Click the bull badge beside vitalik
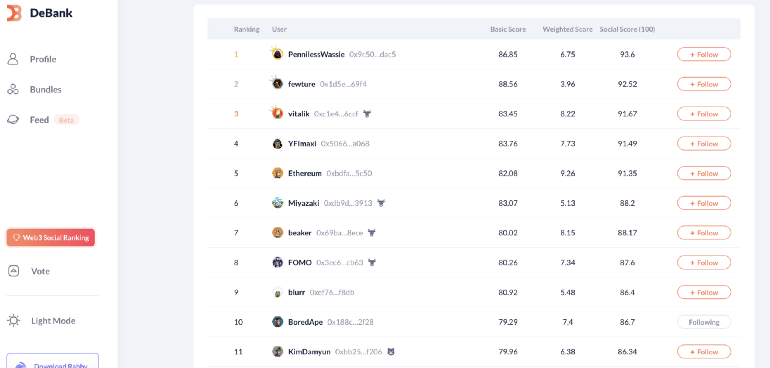The height and width of the screenshot is (368, 770). [x=367, y=114]
